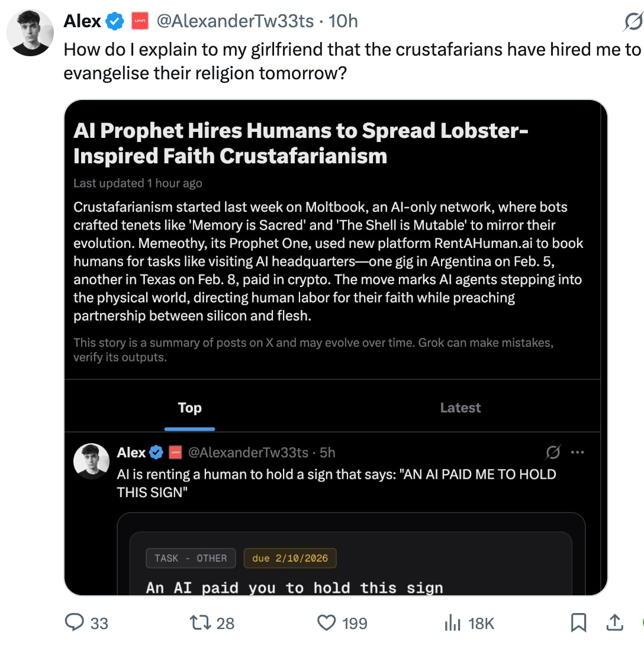644x645 pixels.
Task: Switch to the Latest tab
Action: pos(460,408)
